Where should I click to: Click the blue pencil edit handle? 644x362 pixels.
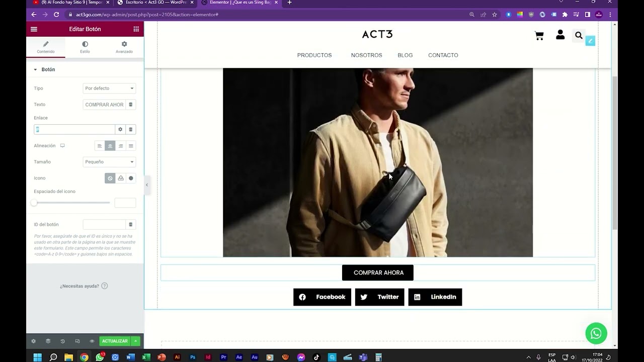tap(591, 41)
